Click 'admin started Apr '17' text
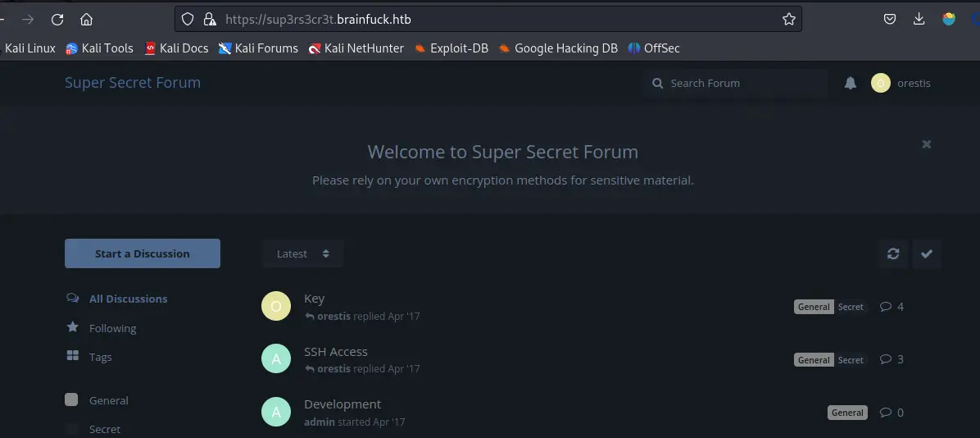This screenshot has width=980, height=438. point(354,422)
